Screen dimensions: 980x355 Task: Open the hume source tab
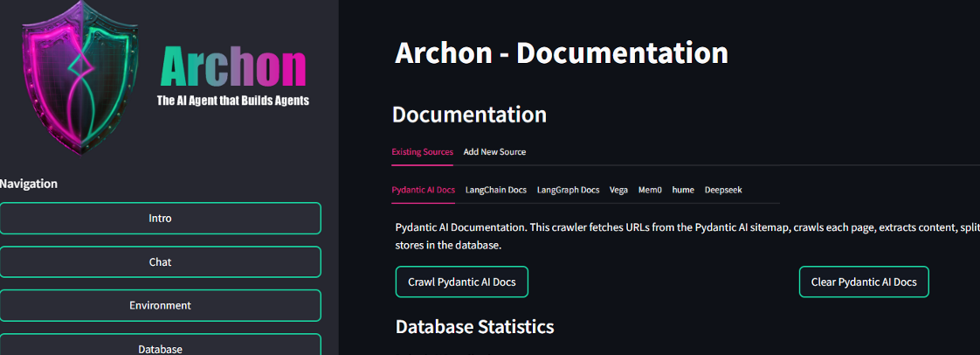[x=683, y=191]
